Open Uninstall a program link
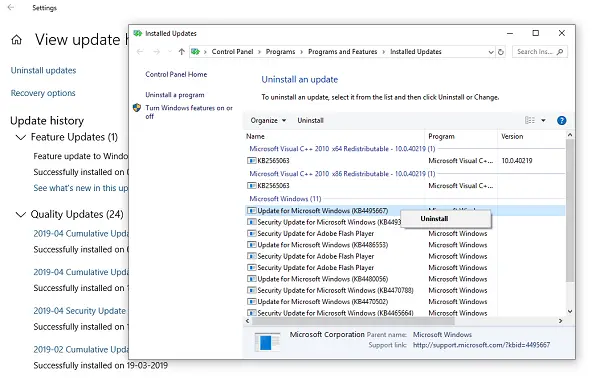600x378 pixels. 175,95
